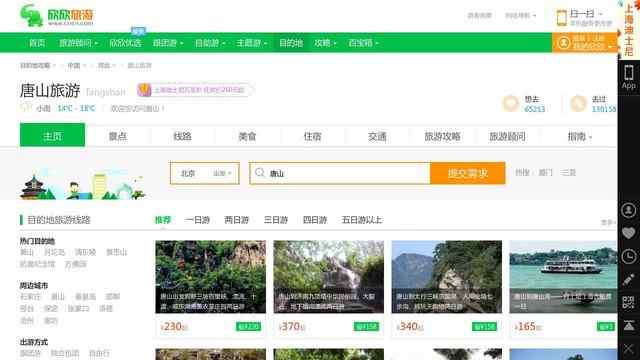Click the user profile icon in black sidebar

coord(629,210)
